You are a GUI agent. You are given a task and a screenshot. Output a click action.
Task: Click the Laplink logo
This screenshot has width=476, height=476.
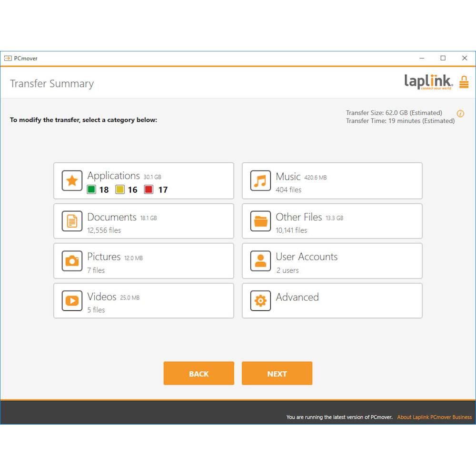tap(428, 82)
